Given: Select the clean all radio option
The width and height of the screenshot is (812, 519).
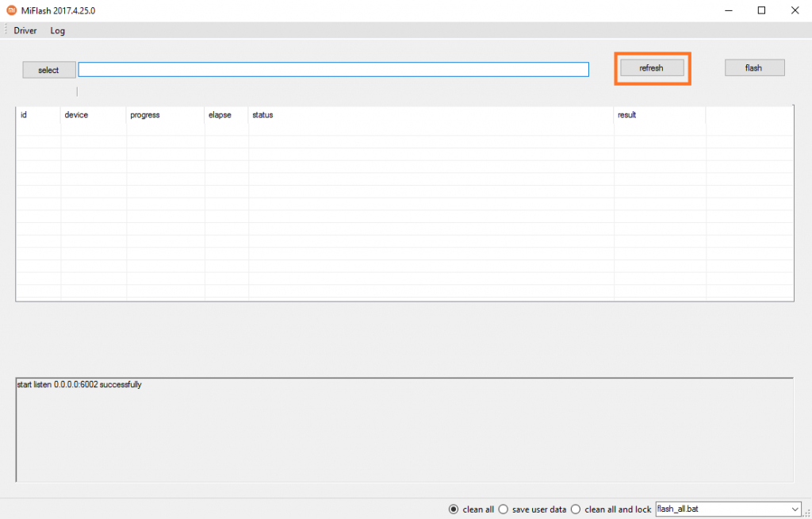Looking at the screenshot, I should click(x=471, y=509).
